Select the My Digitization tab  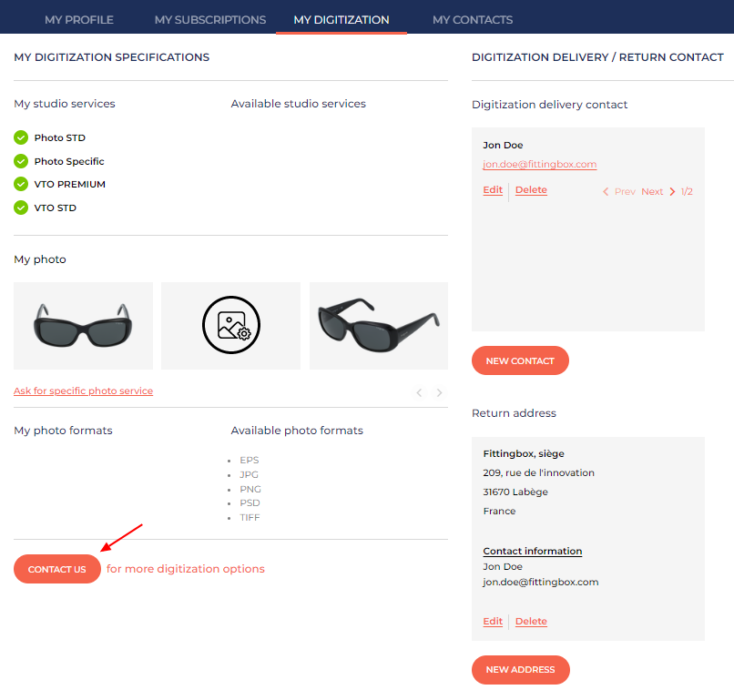pyautogui.click(x=342, y=19)
